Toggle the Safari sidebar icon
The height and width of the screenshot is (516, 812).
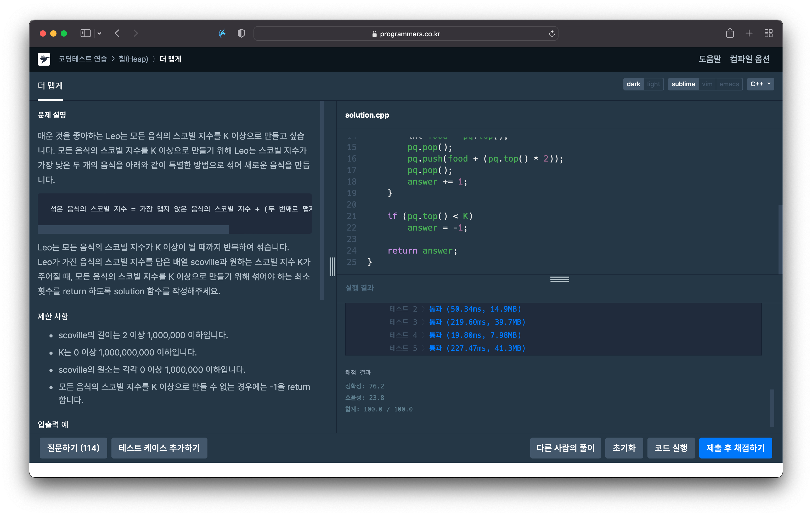[85, 33]
